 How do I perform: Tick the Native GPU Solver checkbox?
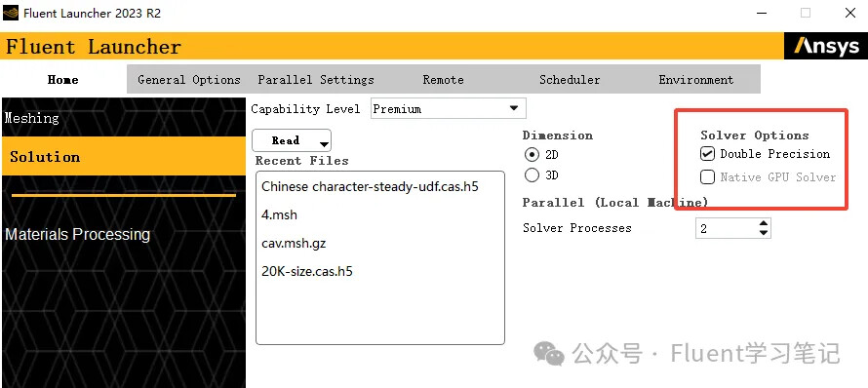707,177
